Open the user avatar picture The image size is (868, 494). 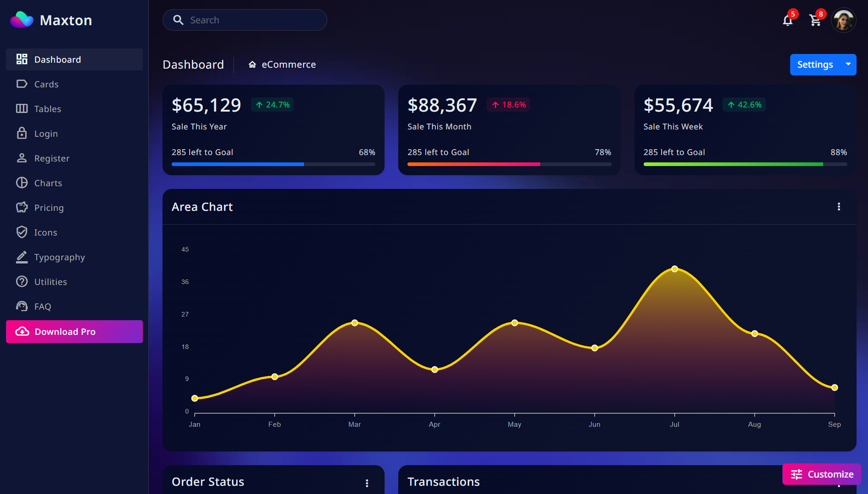[844, 20]
